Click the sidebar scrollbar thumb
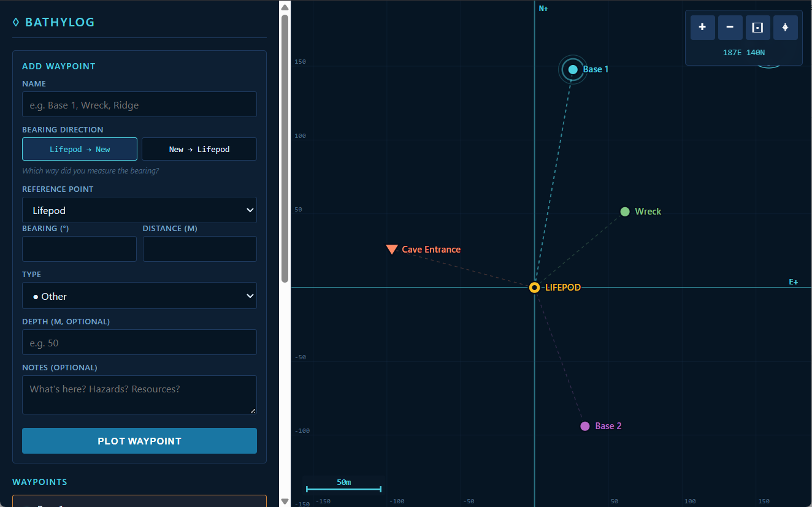 tap(285, 148)
